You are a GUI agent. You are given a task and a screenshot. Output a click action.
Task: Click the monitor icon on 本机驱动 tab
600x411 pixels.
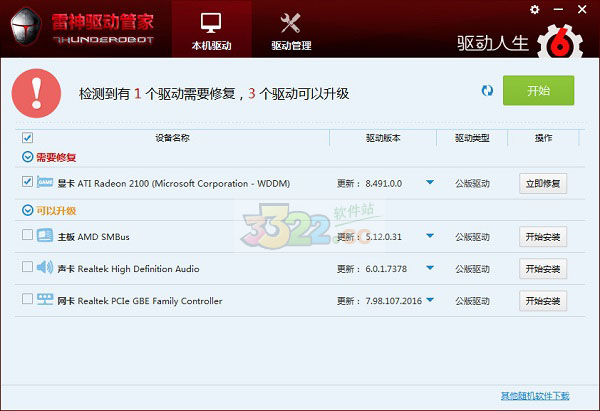coord(211,23)
